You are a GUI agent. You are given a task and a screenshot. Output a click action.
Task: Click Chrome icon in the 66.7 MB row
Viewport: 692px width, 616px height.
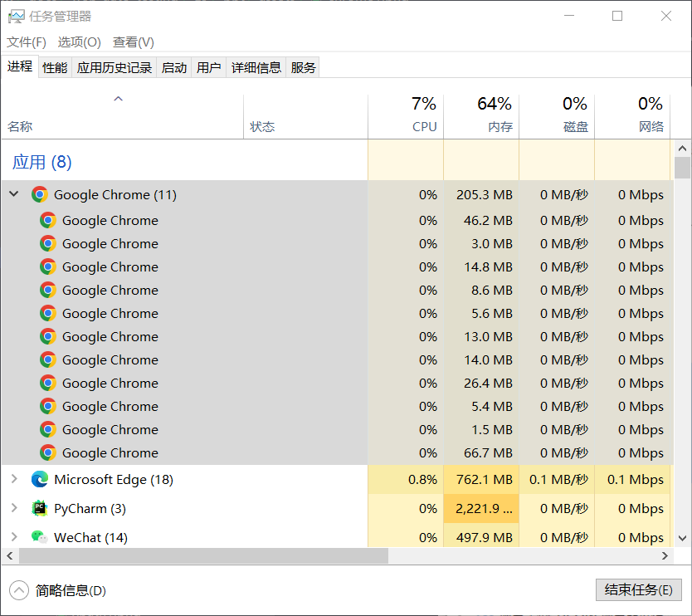(x=47, y=452)
